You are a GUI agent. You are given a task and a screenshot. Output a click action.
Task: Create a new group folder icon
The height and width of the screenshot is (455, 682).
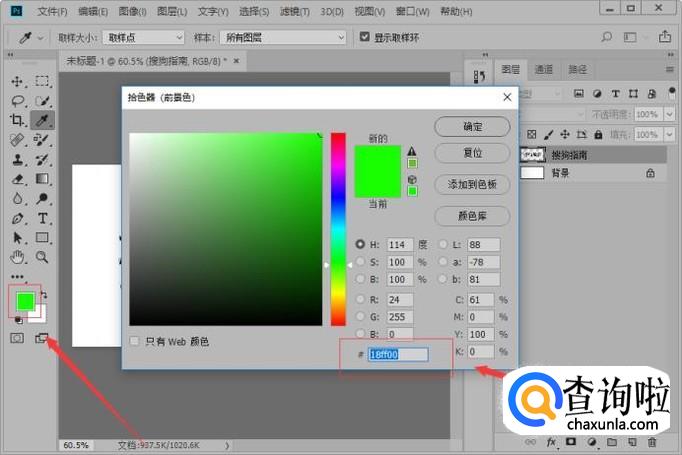pos(612,442)
